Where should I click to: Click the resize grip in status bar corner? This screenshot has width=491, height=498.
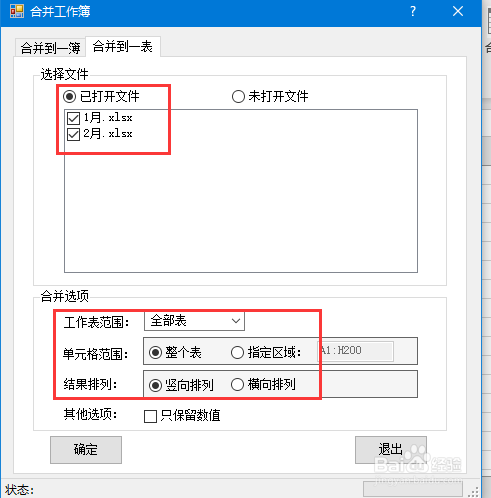tap(473, 491)
